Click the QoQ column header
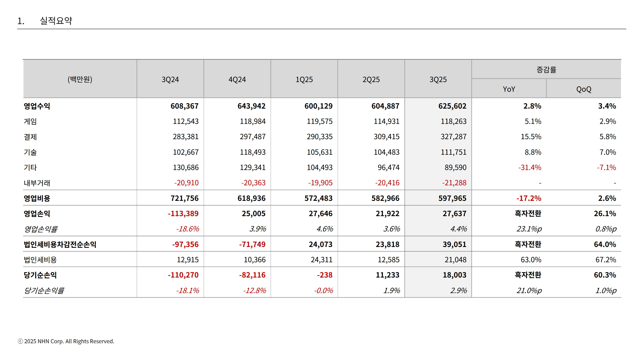644x362 pixels. pos(584,89)
